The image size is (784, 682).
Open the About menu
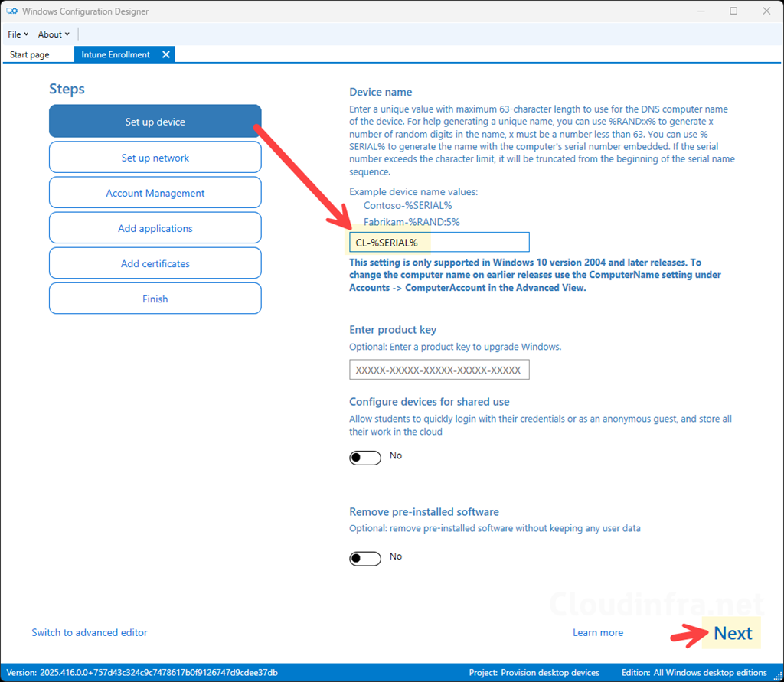pos(54,34)
